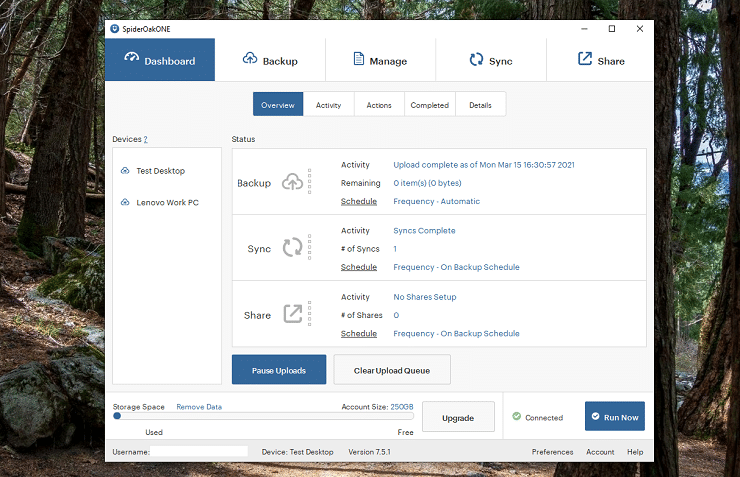Click the Share external-link status icon
This screenshot has height=477, width=740.
pyautogui.click(x=293, y=314)
